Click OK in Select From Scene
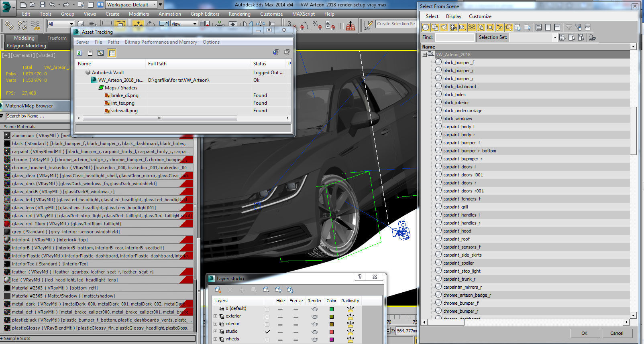644x344 pixels. click(585, 333)
